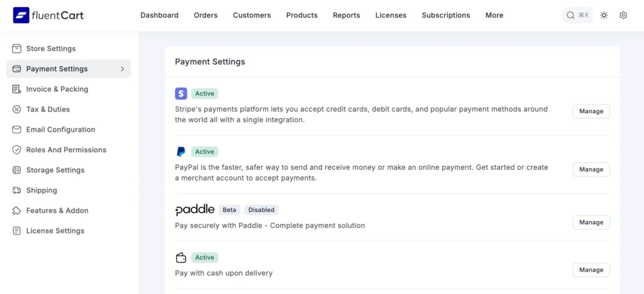This screenshot has height=294, width=644.
Task: Expand Payment Settings chevron arrow
Action: click(x=122, y=69)
